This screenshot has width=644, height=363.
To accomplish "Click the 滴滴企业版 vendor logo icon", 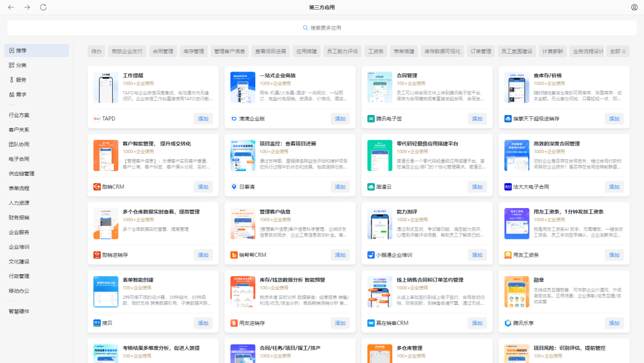I will 234,119.
